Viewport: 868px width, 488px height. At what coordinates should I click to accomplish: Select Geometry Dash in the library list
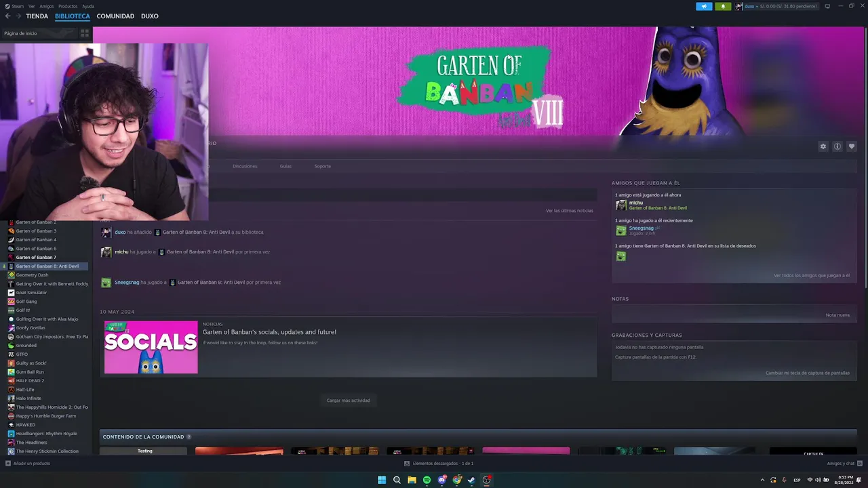tap(32, 275)
